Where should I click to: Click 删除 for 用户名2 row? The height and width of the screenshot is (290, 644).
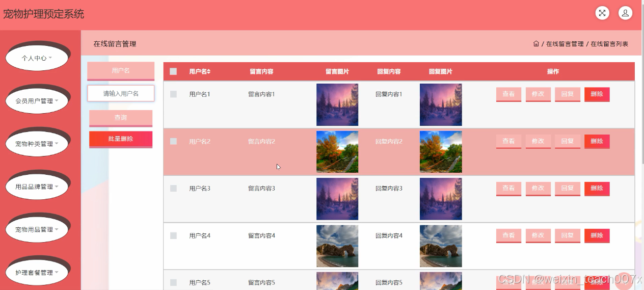[597, 141]
